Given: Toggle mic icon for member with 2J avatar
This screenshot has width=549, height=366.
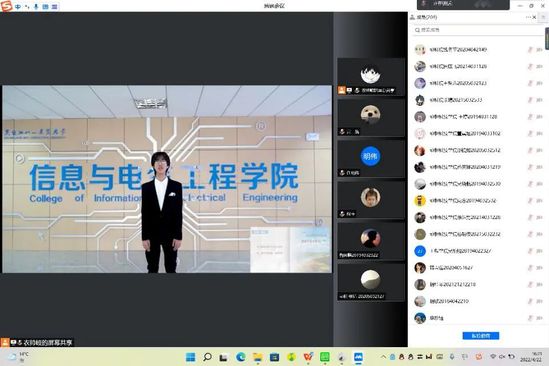Looking at the screenshot, I should tap(530, 251).
